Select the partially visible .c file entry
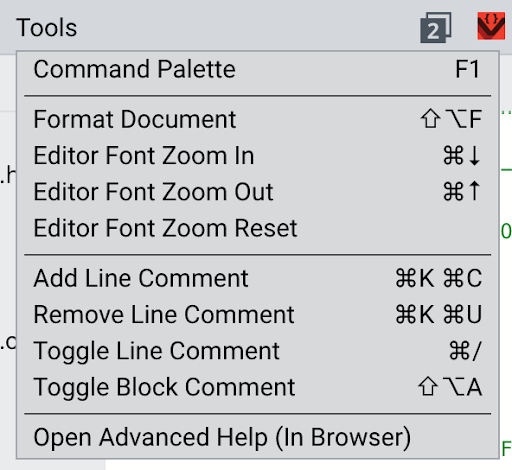512x470 pixels. point(8,343)
